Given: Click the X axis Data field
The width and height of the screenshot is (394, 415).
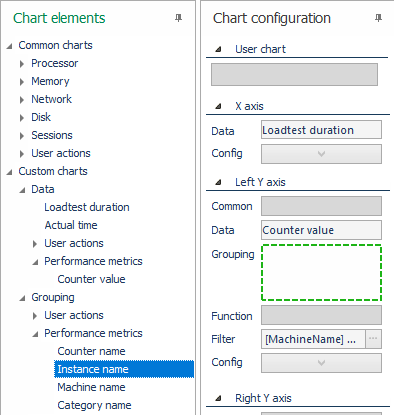Looking at the screenshot, I should tap(321, 130).
